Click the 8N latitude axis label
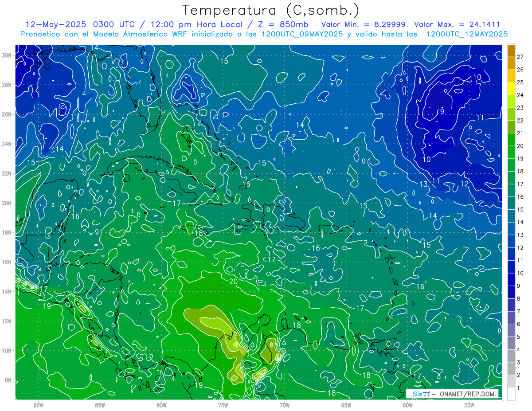Viewport: 532px width, 411px height. (x=9, y=380)
